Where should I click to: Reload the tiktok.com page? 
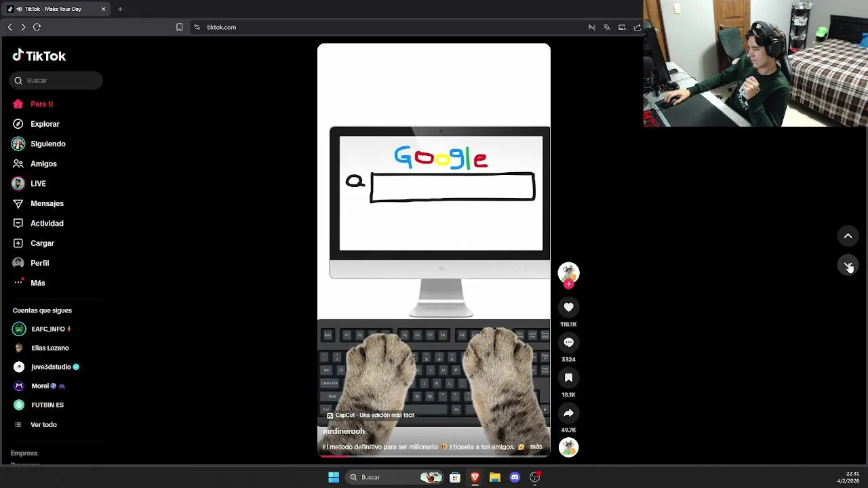pos(37,27)
